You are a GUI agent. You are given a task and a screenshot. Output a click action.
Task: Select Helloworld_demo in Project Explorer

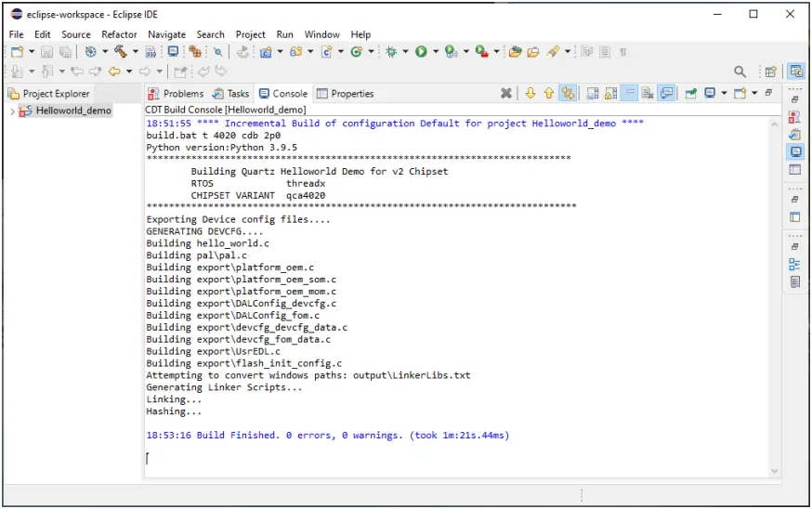point(72,111)
